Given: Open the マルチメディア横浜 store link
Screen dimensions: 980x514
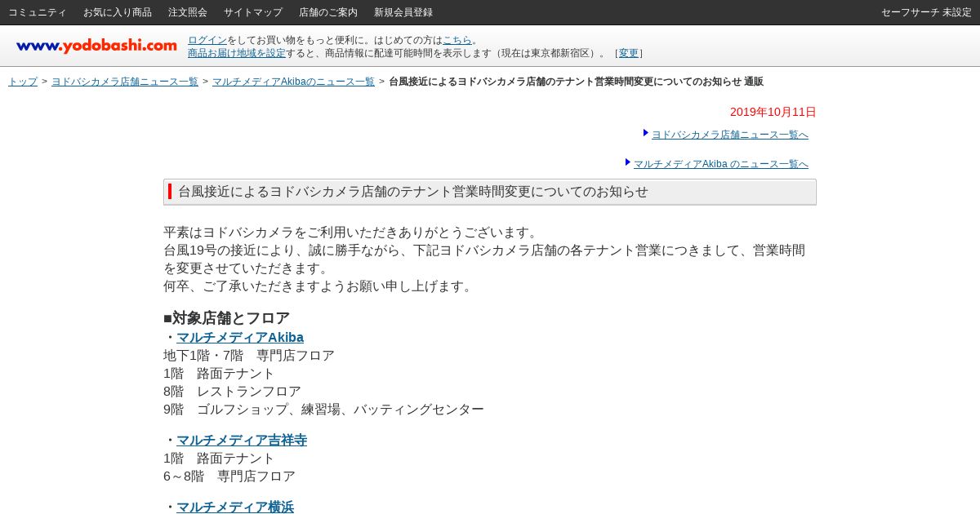Looking at the screenshot, I should pos(235,507).
